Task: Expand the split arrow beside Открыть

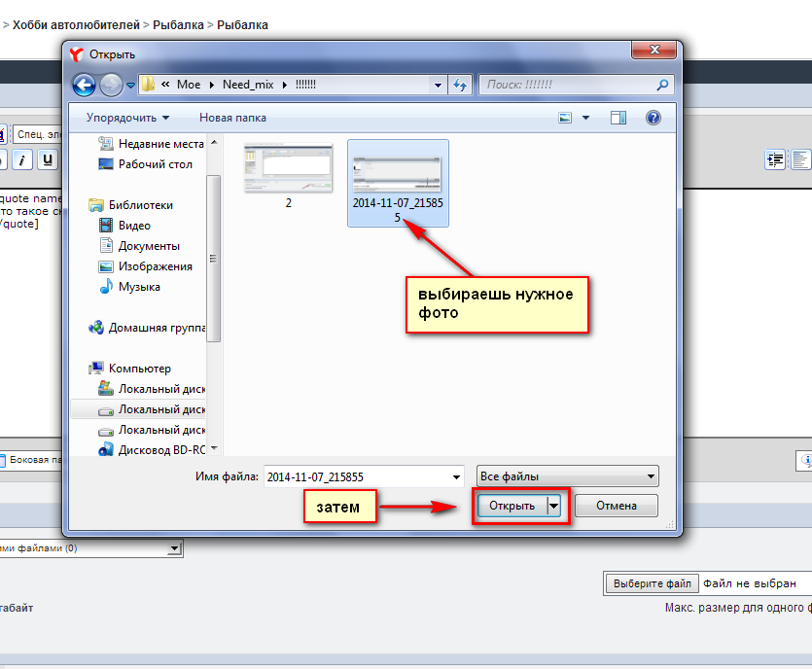Action: (554, 506)
